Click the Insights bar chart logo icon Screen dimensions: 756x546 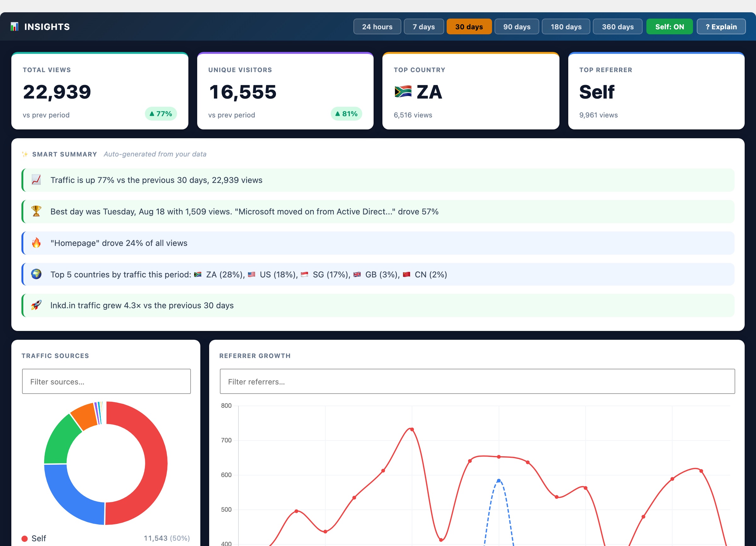point(14,27)
